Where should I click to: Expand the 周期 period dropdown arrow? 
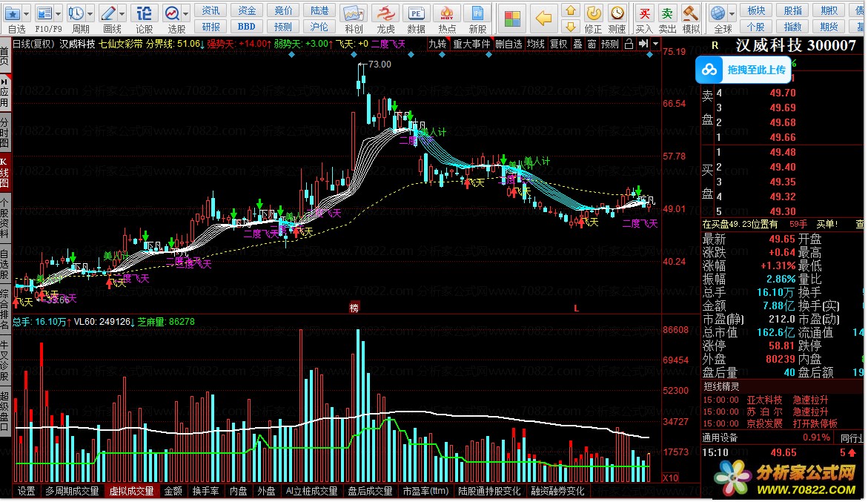click(90, 13)
